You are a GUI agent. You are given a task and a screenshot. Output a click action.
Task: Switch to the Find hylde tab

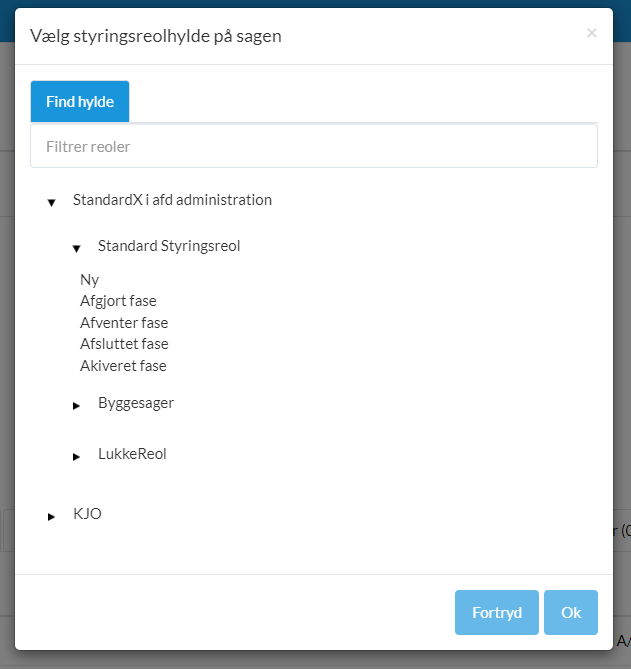pos(80,102)
